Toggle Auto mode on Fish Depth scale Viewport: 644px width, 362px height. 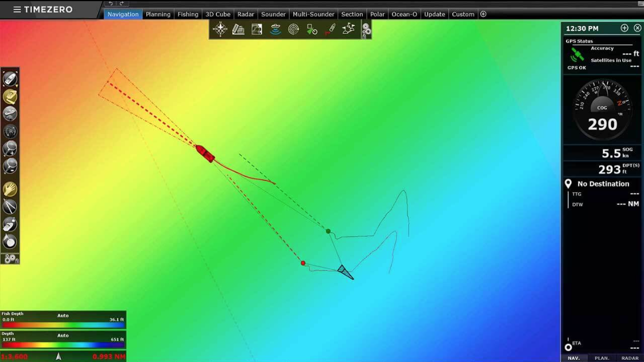pyautogui.click(x=63, y=315)
